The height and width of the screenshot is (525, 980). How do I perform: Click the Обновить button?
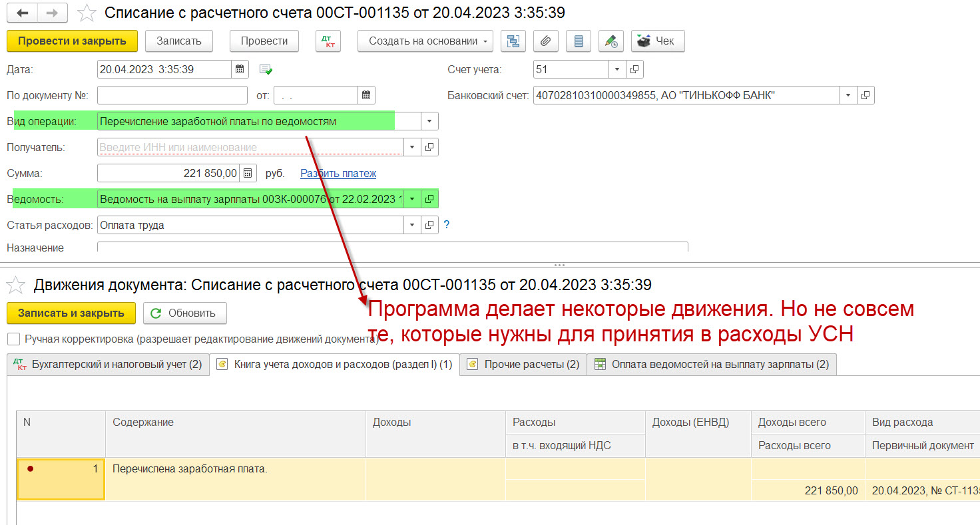point(184,313)
